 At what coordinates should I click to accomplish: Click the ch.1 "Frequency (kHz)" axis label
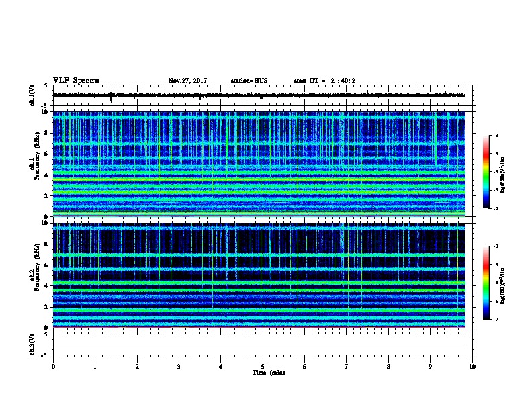[38, 156]
